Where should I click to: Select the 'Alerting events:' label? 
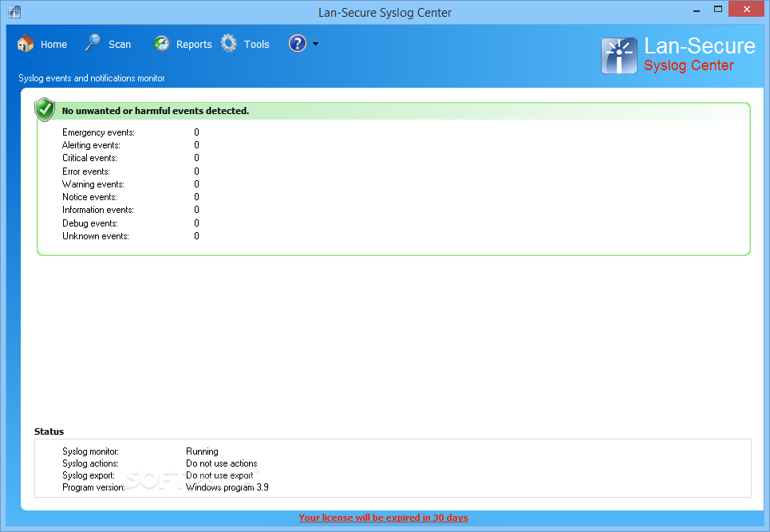click(91, 145)
